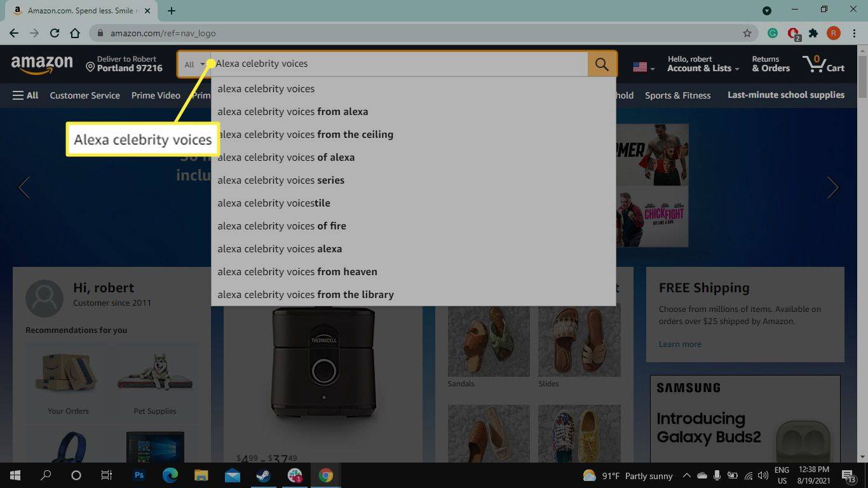Viewport: 868px width, 488px height.
Task: Select suggestion 'alexa celebrity voices from the ceiling'
Action: coord(413,135)
